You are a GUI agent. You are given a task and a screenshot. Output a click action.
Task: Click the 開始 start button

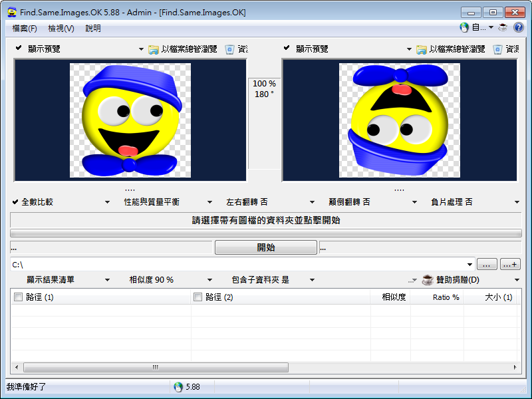point(265,247)
